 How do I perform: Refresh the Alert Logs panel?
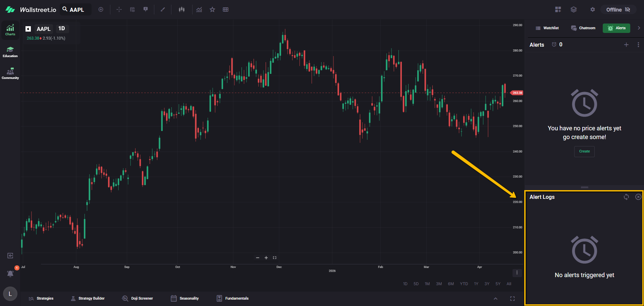[x=626, y=197]
